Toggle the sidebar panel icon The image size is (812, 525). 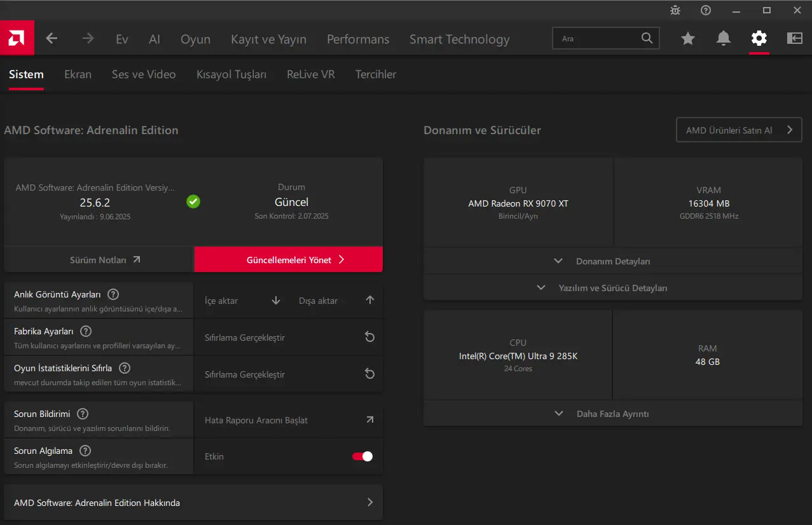tap(795, 39)
